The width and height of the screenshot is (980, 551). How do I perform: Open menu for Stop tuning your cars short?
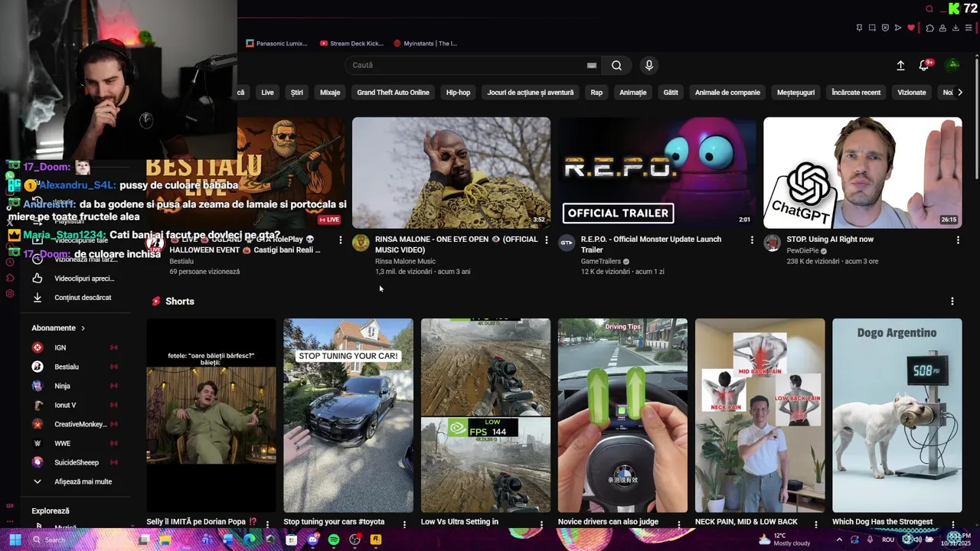[x=404, y=524]
